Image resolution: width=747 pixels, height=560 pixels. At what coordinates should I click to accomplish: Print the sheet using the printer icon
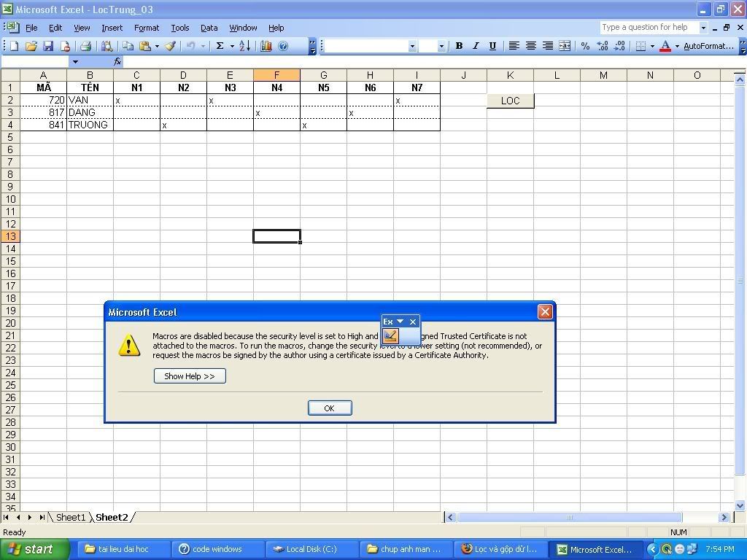[86, 46]
